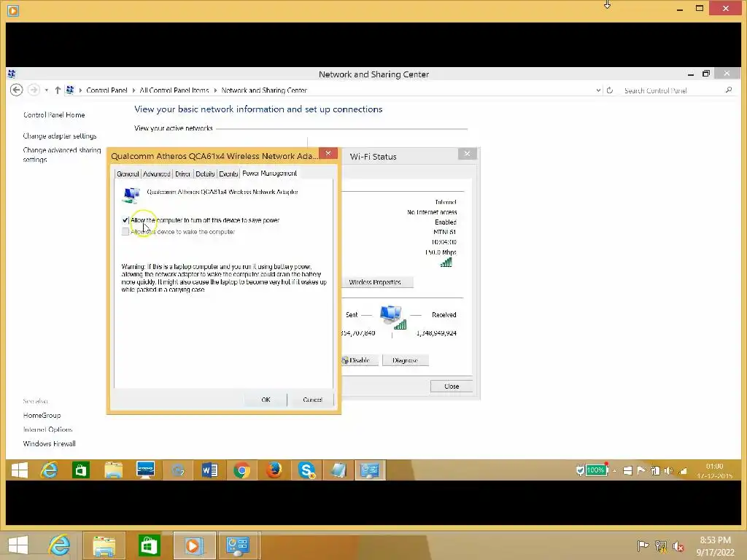747x560 pixels.
Task: Open Change advanced sharing settings
Action: click(62, 155)
